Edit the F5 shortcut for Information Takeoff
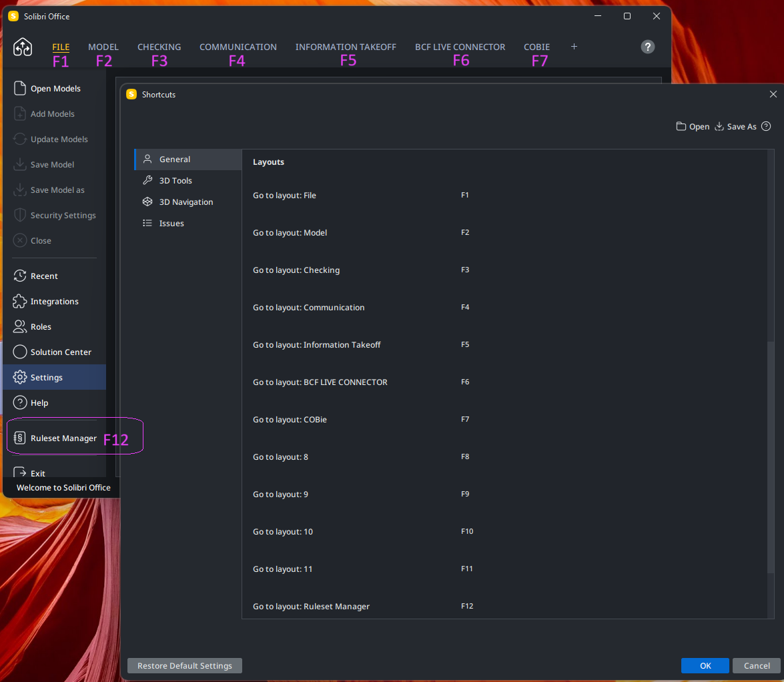The height and width of the screenshot is (682, 784). pyautogui.click(x=465, y=344)
